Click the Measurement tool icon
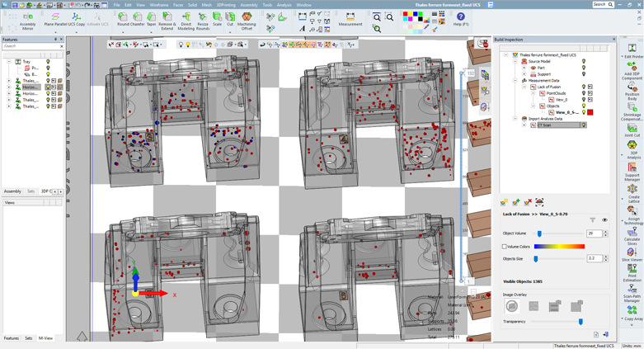644x349 pixels. click(350, 18)
